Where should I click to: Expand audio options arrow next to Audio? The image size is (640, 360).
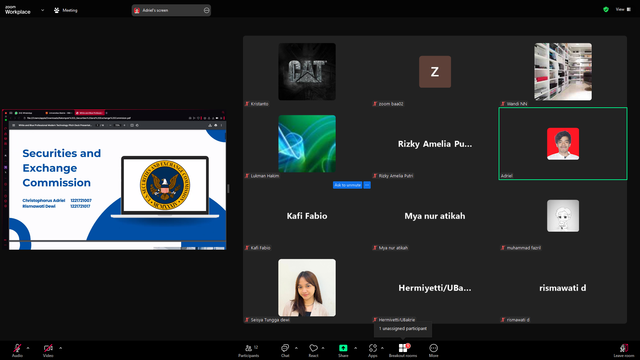point(28,348)
